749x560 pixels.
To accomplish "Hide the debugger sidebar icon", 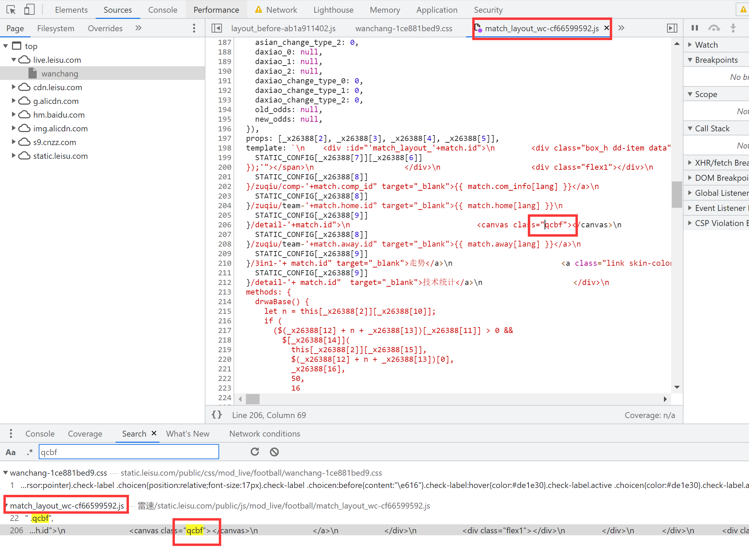I will tap(672, 28).
